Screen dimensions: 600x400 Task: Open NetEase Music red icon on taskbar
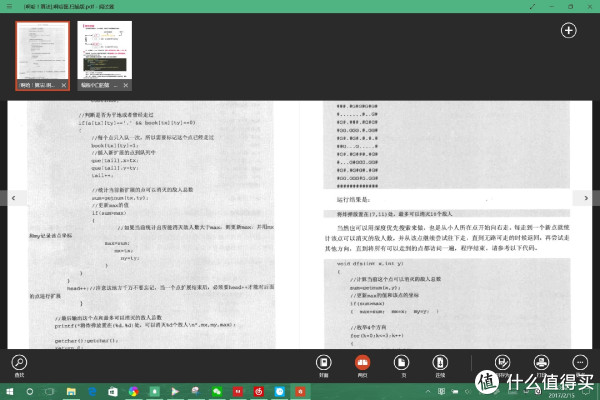(259, 392)
